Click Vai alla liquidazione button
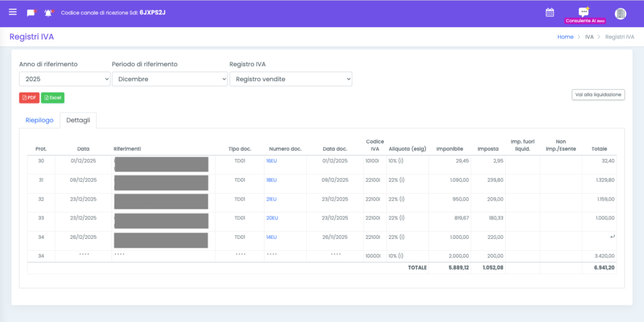Screen dimensions: 644x322 598,94
